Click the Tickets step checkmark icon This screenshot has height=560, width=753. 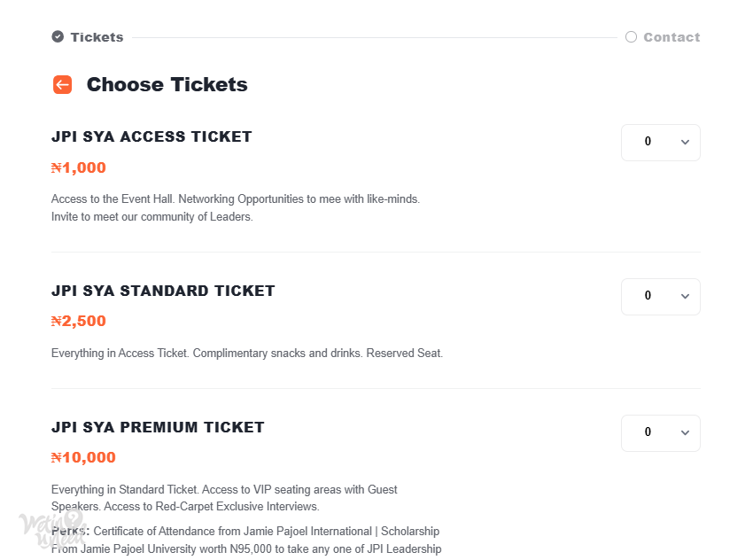click(x=58, y=36)
